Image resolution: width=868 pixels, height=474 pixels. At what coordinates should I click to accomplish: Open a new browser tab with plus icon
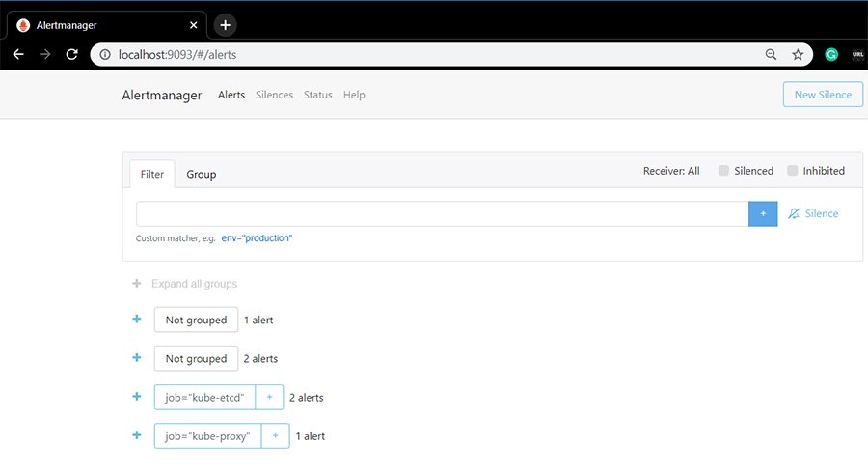click(x=225, y=25)
